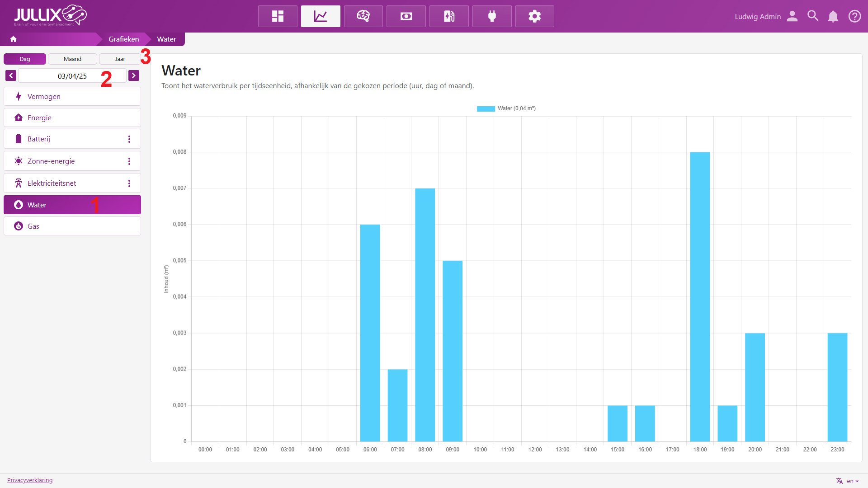868x488 pixels.
Task: Toggle Water legend color swatch
Action: click(486, 108)
